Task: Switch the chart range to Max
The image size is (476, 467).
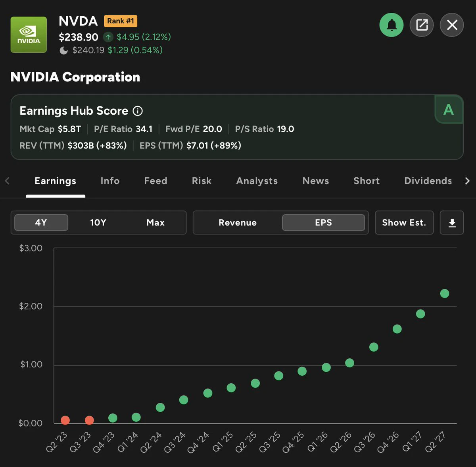Action: click(155, 223)
